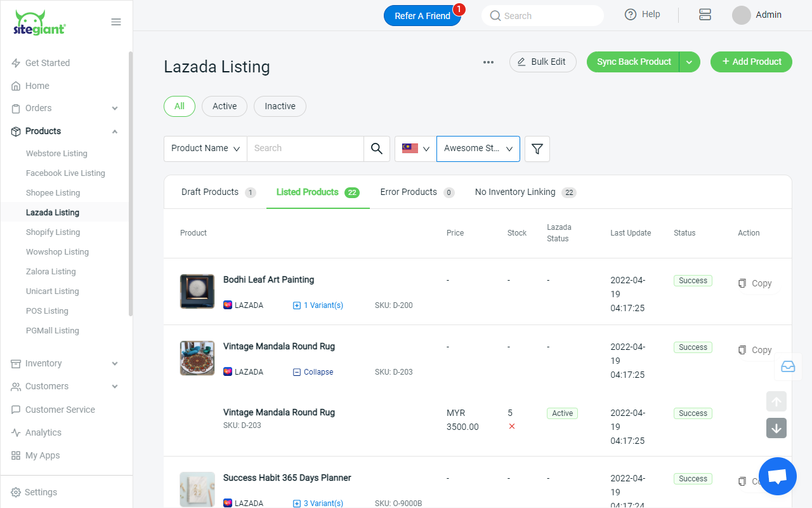Click the Admin avatar circle
Screen dimensions: 812x508
tap(742, 15)
